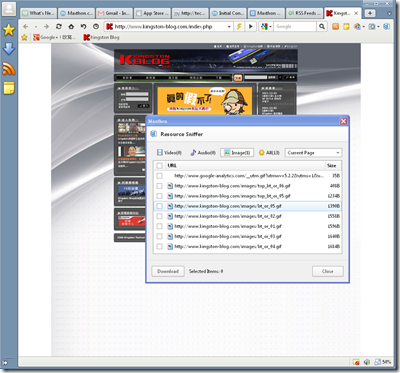Switch to the Initial Con... tab

tap(228, 13)
